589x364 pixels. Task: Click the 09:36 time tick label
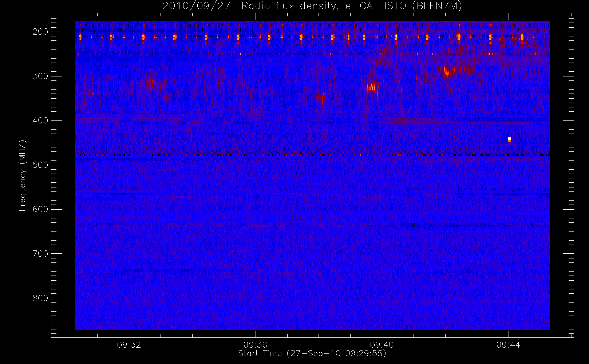tap(256, 345)
